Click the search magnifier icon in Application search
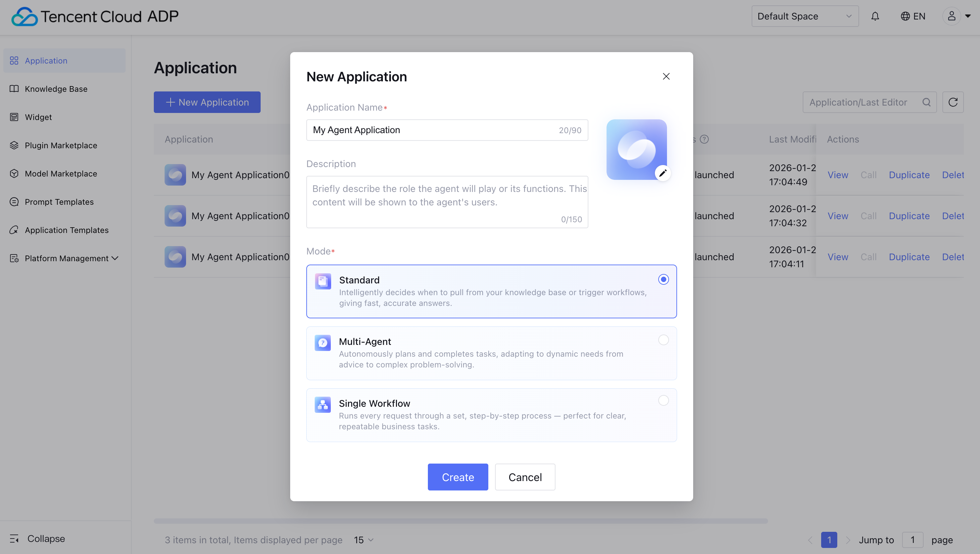Viewport: 980px width, 554px height. pos(926,102)
